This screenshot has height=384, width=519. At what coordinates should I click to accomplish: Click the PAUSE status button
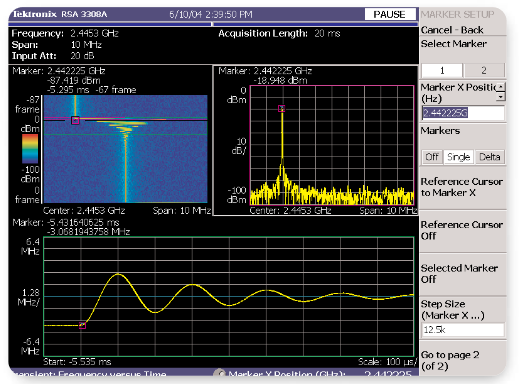coord(390,14)
